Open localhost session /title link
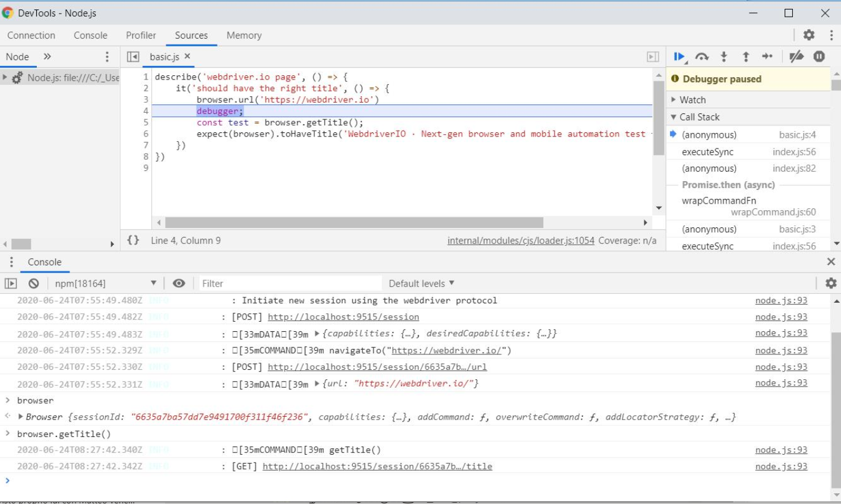Viewport: 841px width, 504px height. pos(377,467)
